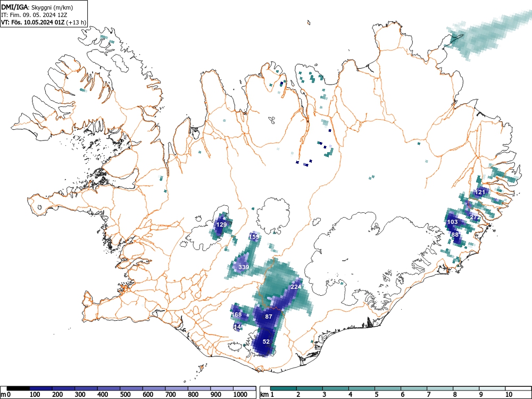532x399 pixels.
Task: Select the map value 87
Action: click(x=268, y=317)
